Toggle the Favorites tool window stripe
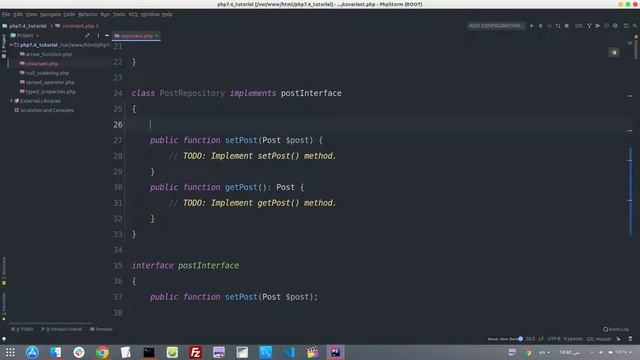The width and height of the screenshot is (640, 360). point(4,306)
